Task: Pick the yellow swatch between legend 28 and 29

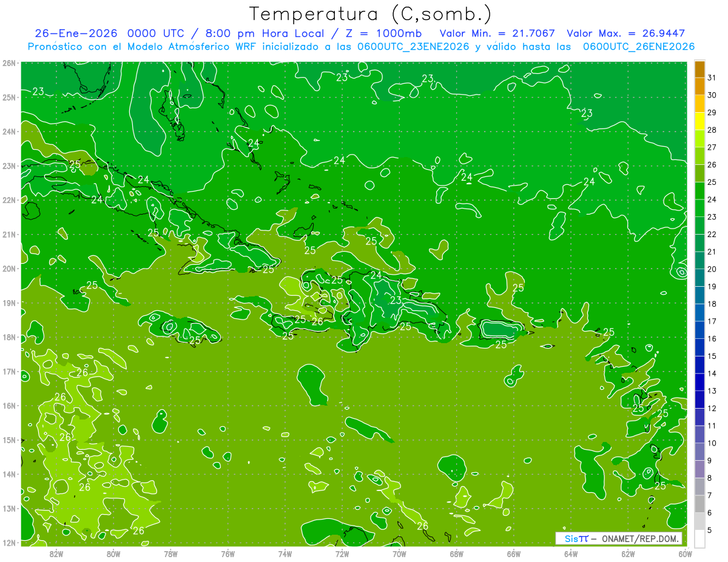Action: coord(699,121)
